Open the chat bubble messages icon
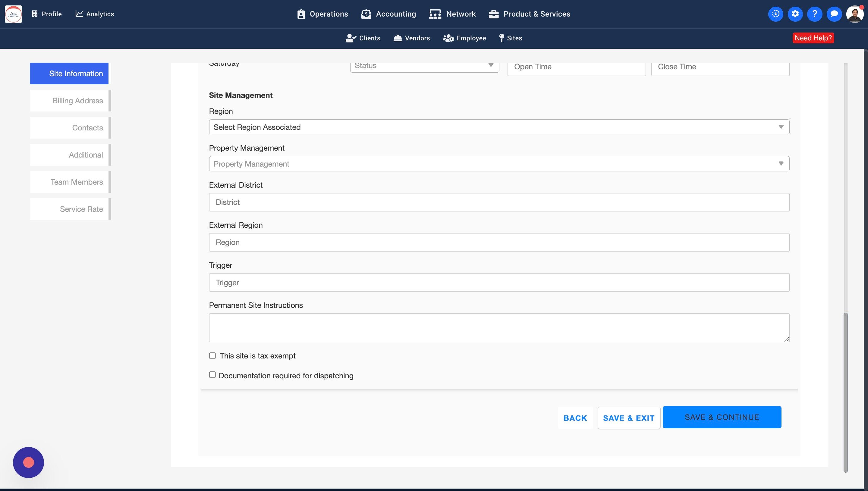This screenshot has height=491, width=868. 834,14
